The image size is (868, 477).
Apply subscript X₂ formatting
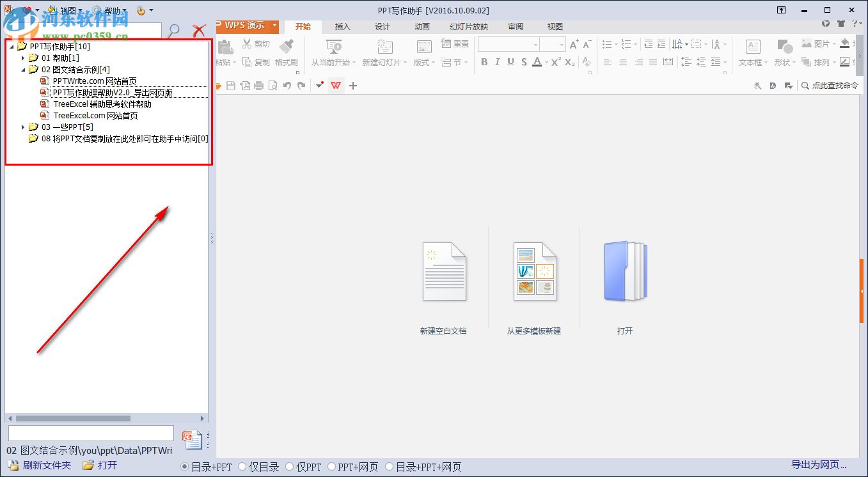tap(569, 62)
